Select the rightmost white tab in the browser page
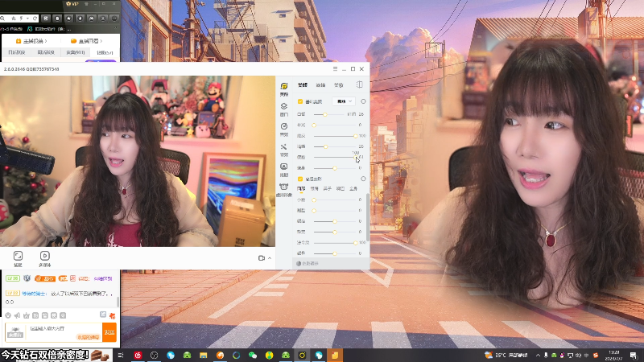This screenshot has width=644, height=362. click(x=105, y=52)
